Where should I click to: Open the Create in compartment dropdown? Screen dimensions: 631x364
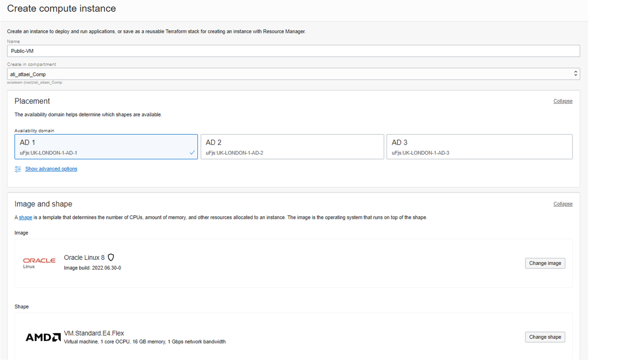point(293,74)
